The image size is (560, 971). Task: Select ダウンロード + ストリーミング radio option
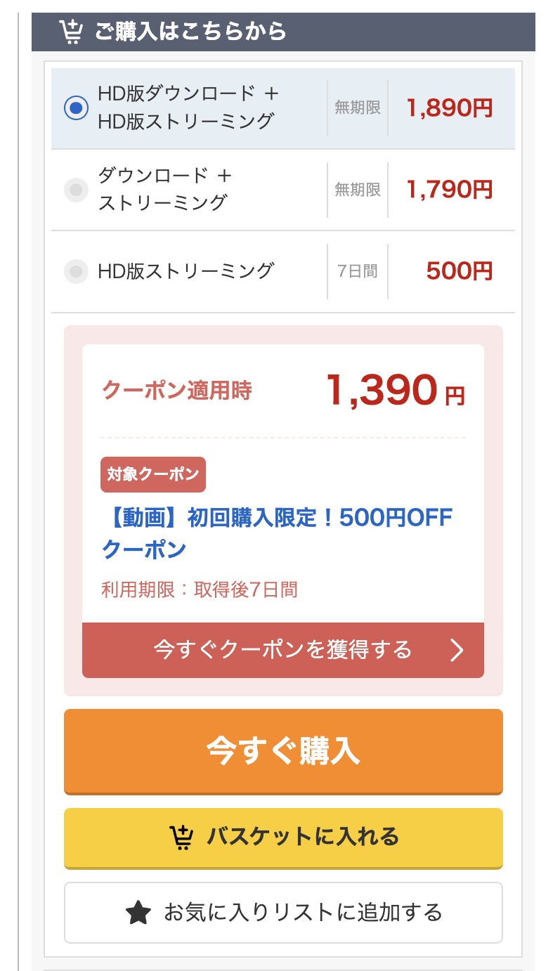click(76, 189)
